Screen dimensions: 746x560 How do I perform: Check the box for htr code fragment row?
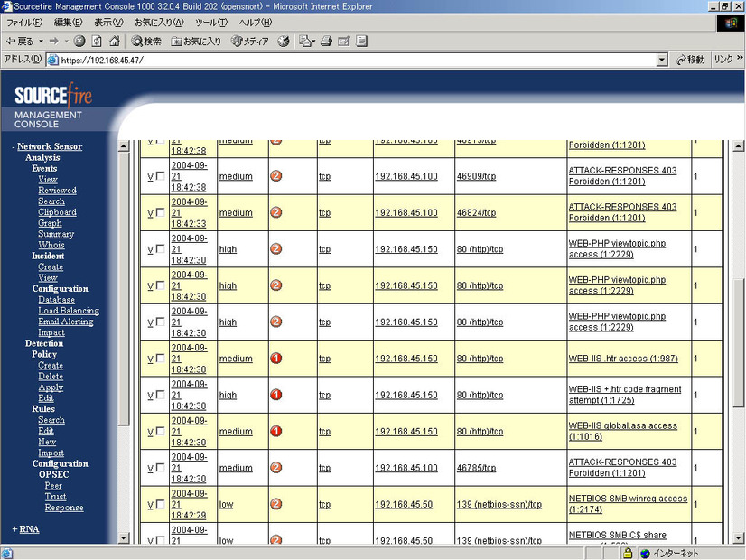(161, 395)
